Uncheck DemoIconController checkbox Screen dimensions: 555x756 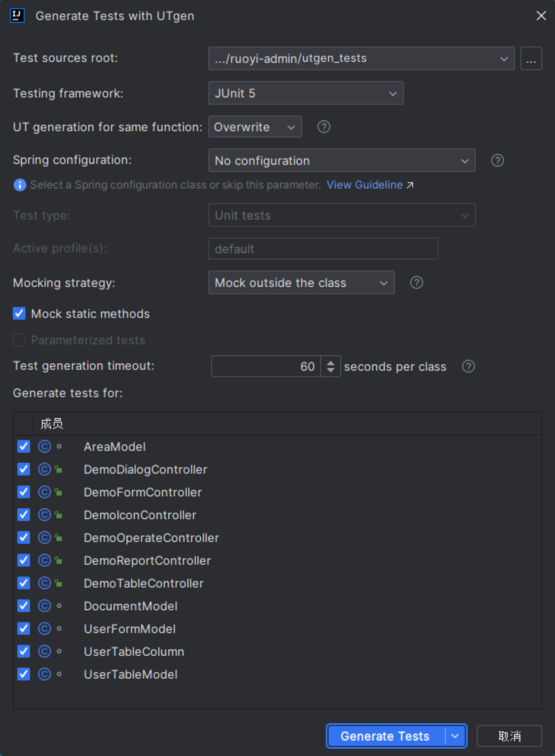pyautogui.click(x=24, y=515)
